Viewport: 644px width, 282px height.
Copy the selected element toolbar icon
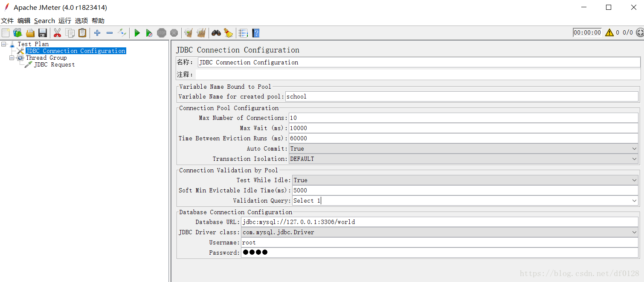(x=70, y=33)
